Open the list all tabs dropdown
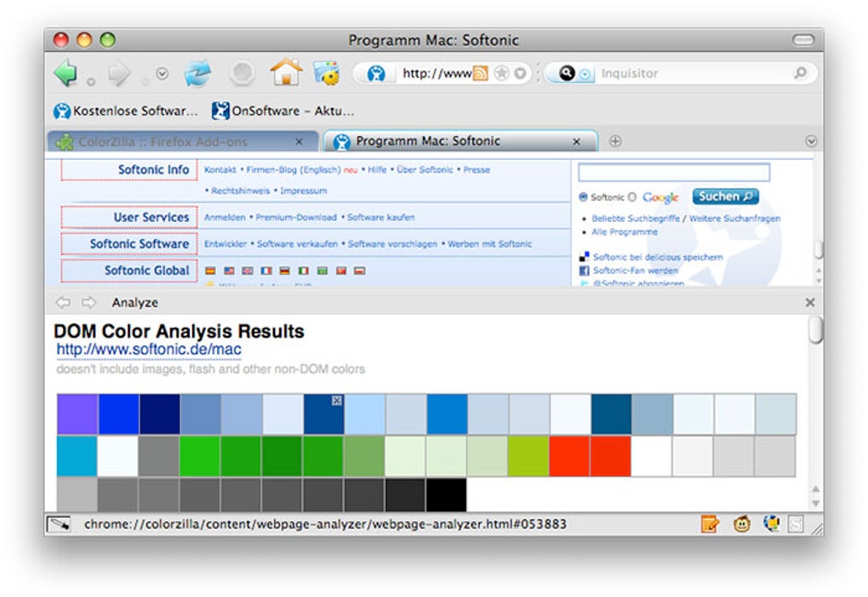868x597 pixels. pos(811,141)
